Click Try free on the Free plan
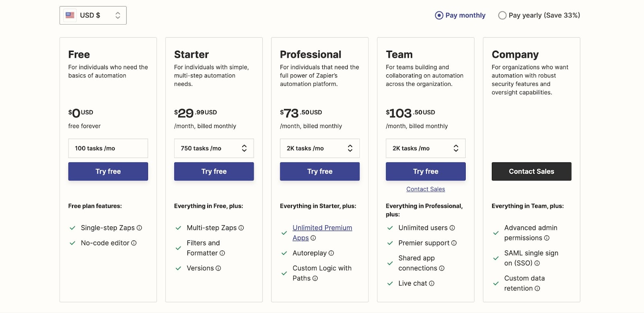The image size is (644, 313). point(108,171)
